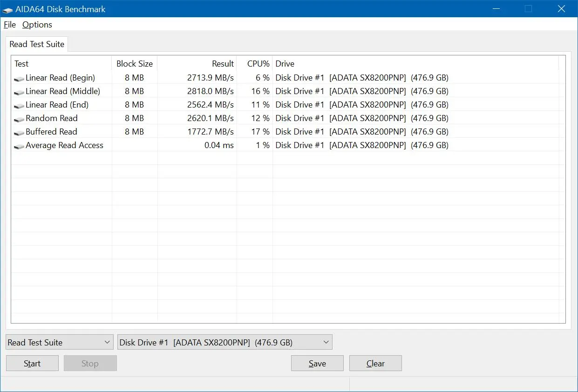The height and width of the screenshot is (392, 578).
Task: Minimize the AIDA64 Disk Benchmark window
Action: (496, 8)
